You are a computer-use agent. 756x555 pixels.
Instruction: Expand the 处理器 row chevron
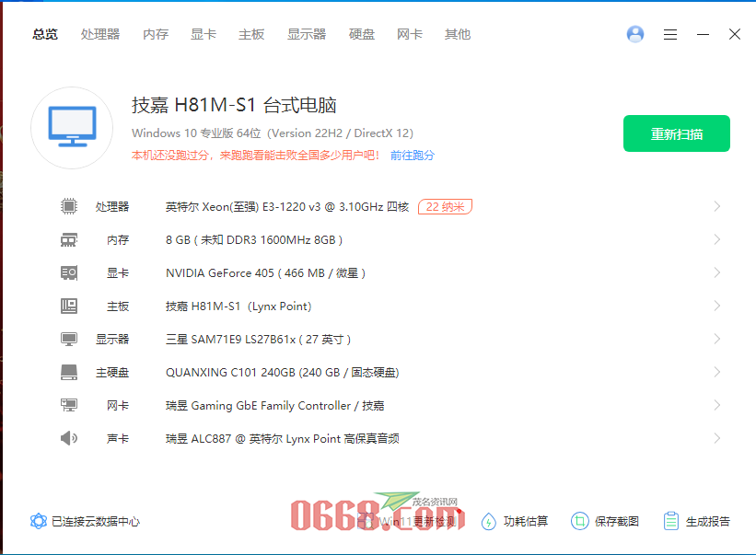[717, 206]
